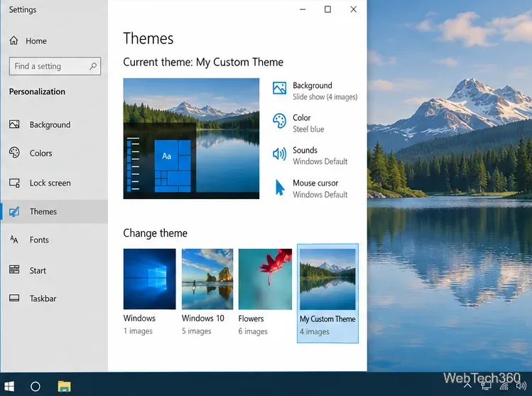
Task: Click the Find a setting search field
Action: click(x=55, y=66)
